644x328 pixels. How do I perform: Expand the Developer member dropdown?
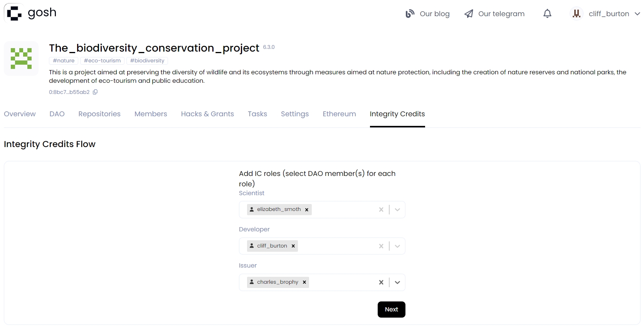tap(397, 246)
